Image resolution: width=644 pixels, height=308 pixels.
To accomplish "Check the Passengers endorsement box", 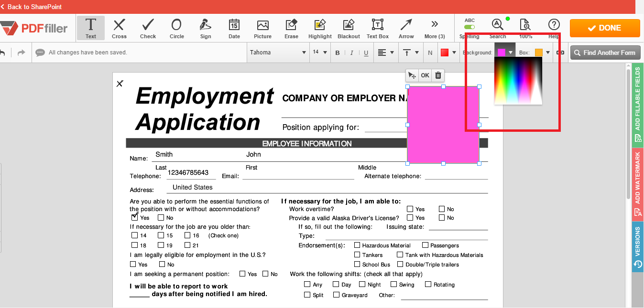I will pos(426,245).
